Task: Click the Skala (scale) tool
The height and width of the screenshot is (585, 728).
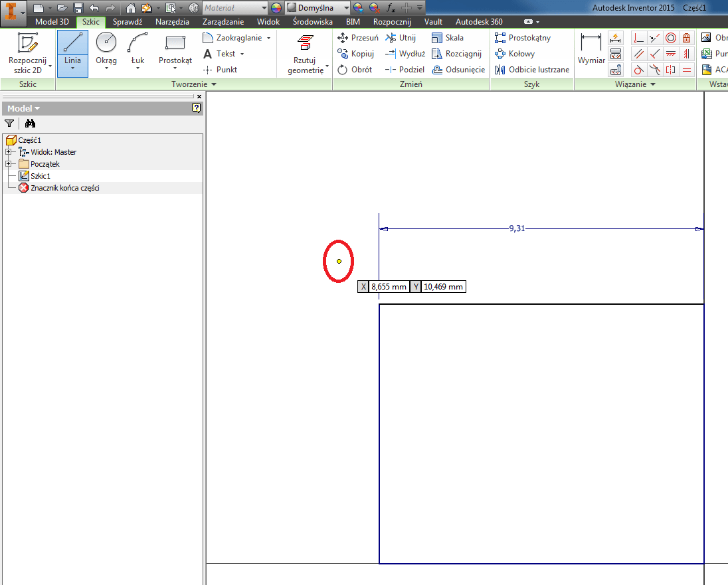Action: point(447,38)
